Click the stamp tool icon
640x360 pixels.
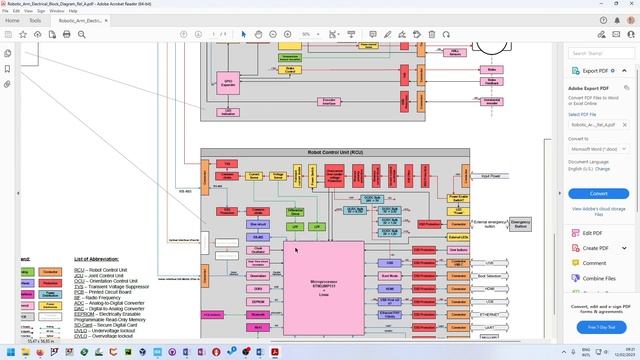tap(417, 35)
